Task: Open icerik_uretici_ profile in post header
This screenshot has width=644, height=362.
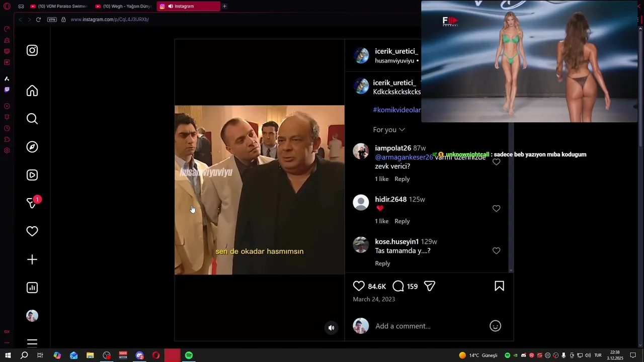Action: click(x=396, y=51)
